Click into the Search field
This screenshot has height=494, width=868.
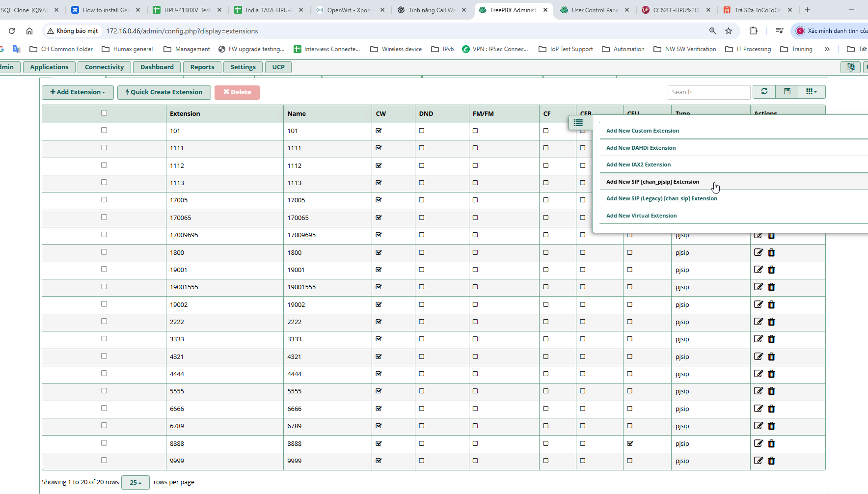tap(708, 92)
